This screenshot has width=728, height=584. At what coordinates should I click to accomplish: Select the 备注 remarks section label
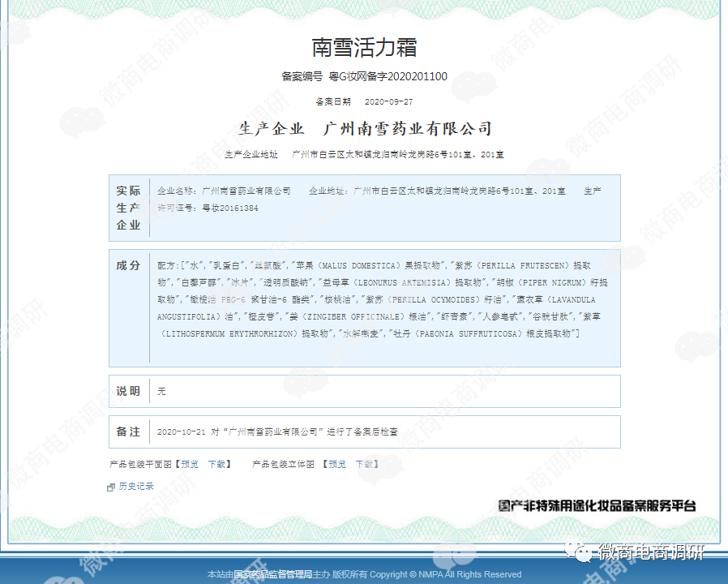(129, 432)
